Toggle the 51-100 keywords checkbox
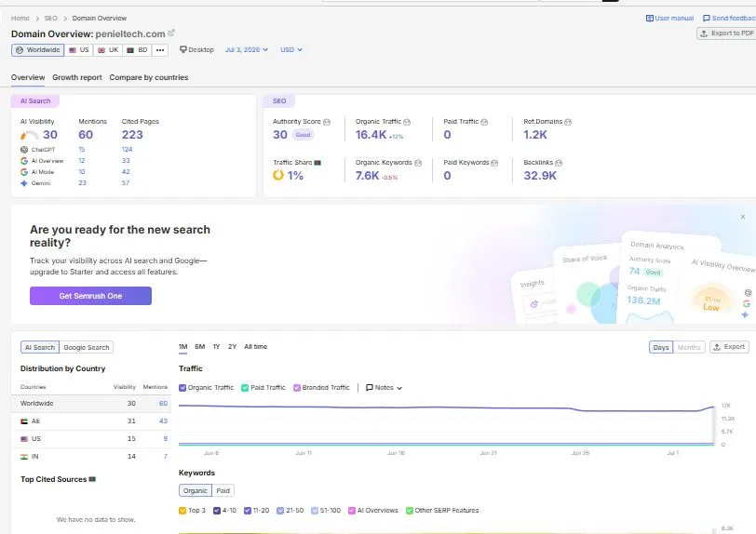The width and height of the screenshot is (756, 534). (x=315, y=511)
